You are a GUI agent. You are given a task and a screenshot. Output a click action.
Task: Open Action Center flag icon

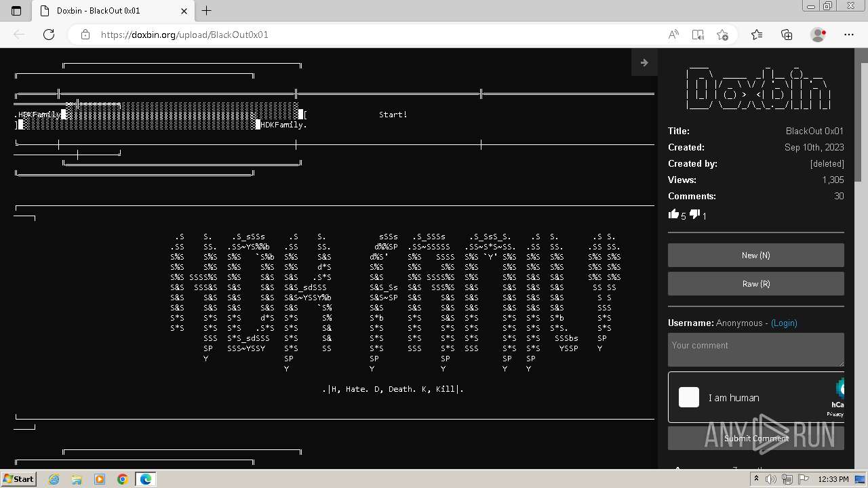[804, 479]
